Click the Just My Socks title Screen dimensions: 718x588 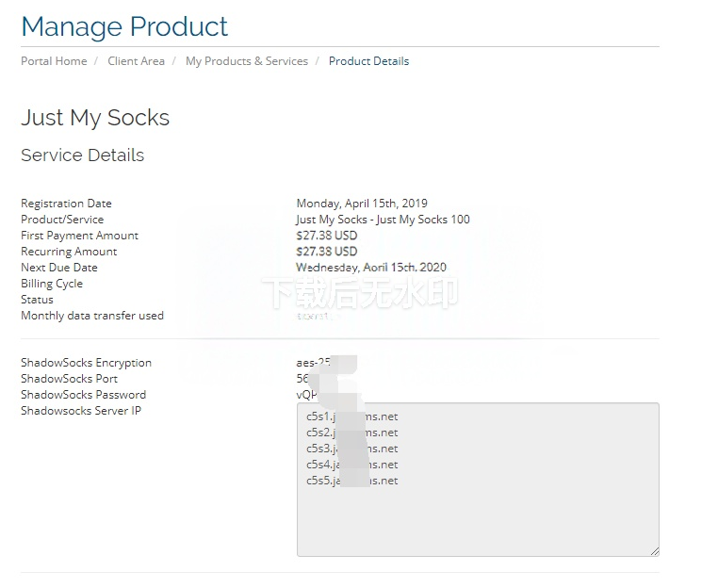(95, 118)
